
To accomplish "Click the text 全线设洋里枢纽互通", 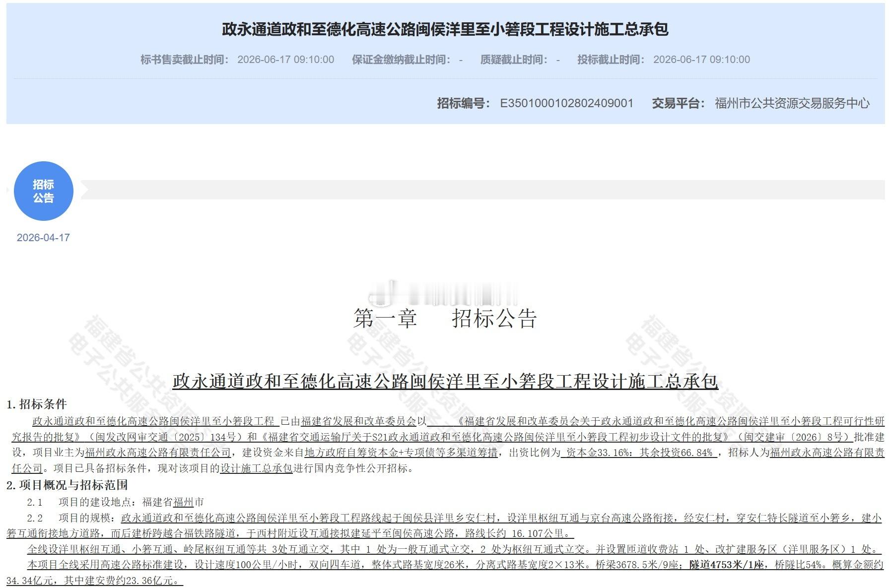I will coord(74,549).
